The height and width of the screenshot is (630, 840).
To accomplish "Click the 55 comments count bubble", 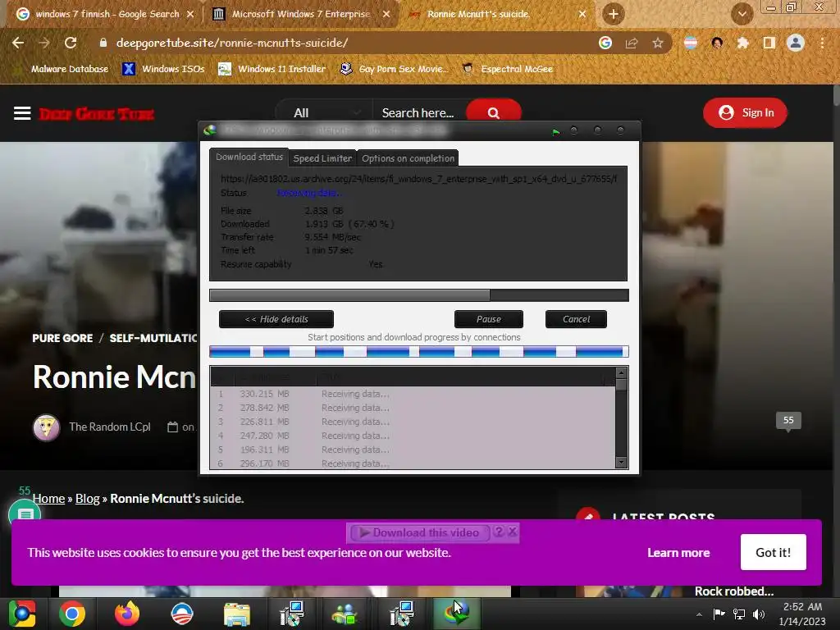I will click(788, 421).
